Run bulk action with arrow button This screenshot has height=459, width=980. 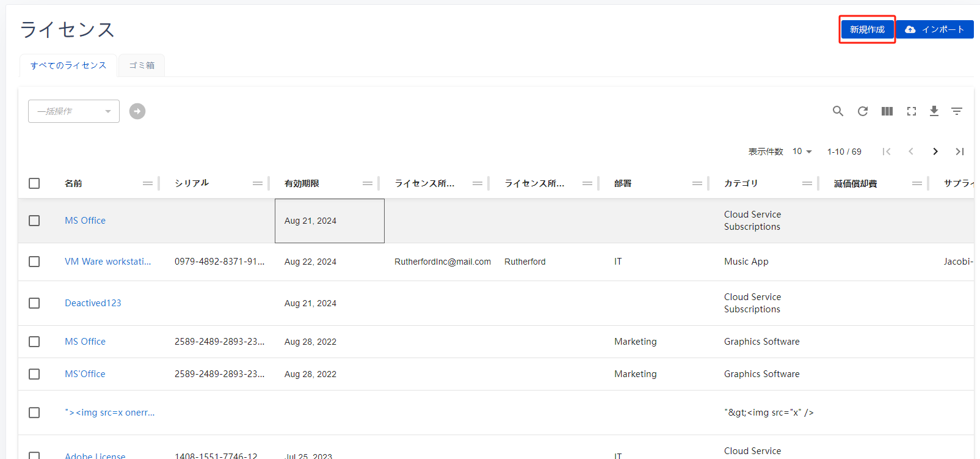[137, 111]
